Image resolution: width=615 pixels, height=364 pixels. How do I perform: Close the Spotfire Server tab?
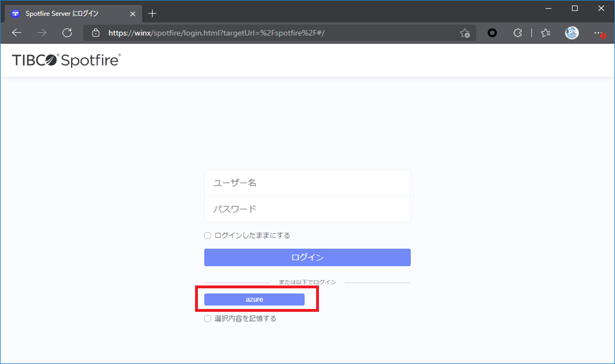tap(133, 14)
